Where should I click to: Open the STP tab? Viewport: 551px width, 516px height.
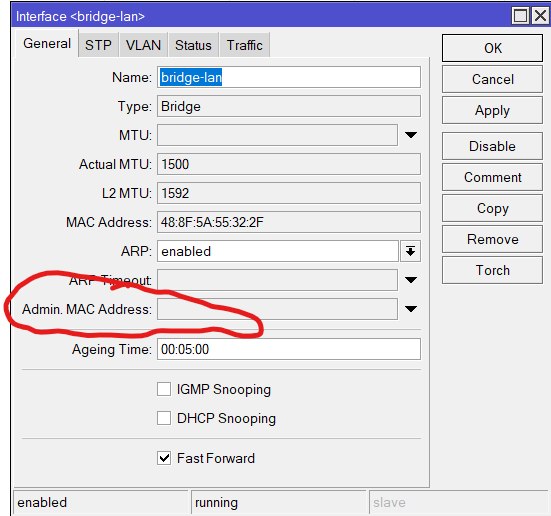(x=98, y=45)
